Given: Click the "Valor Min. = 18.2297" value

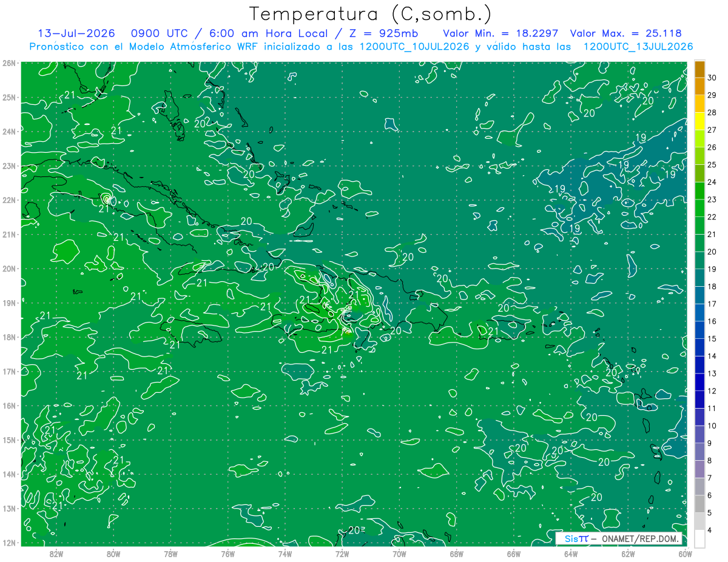Looking at the screenshot, I should (500, 34).
